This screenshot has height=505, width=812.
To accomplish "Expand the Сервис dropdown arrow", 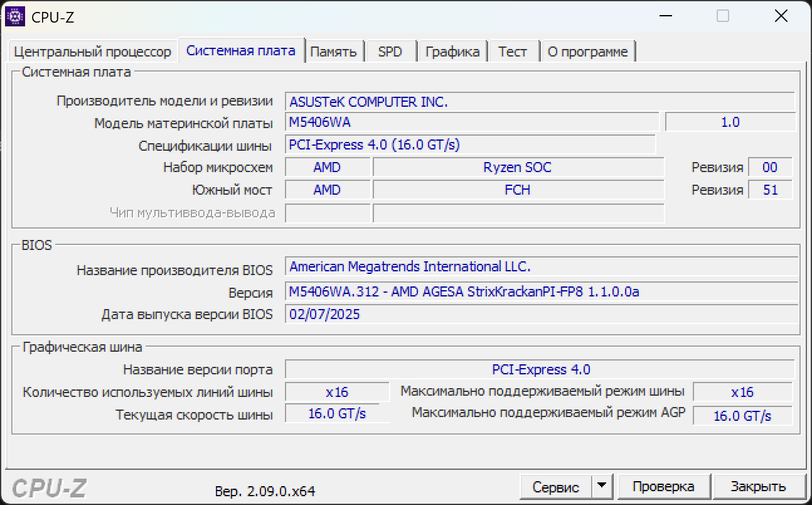I will [x=602, y=486].
